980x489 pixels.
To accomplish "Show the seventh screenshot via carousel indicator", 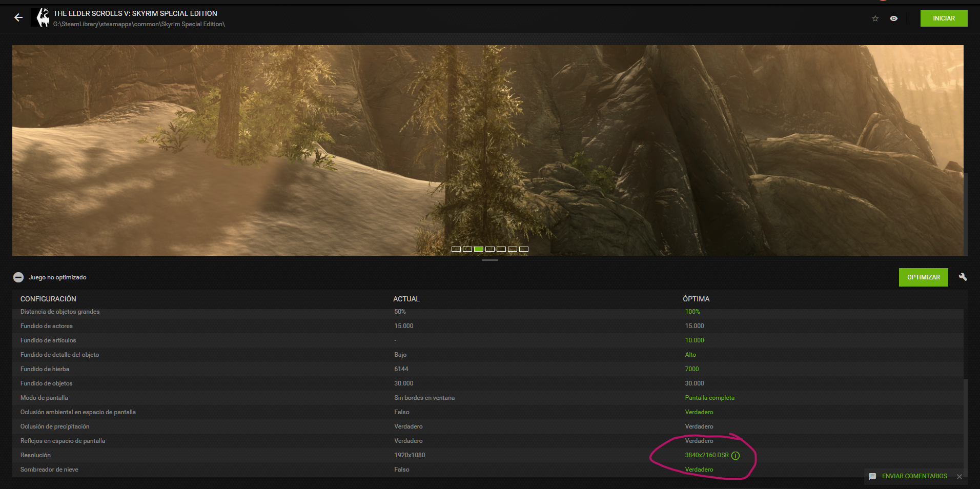I will tap(523, 249).
